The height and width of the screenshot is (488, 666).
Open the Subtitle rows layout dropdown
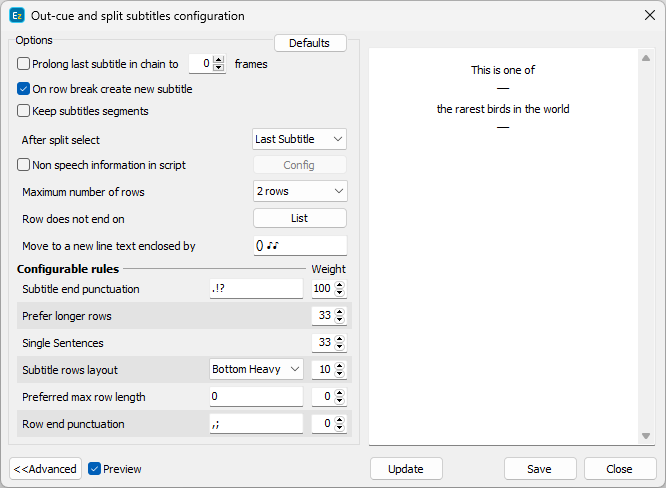(x=256, y=370)
